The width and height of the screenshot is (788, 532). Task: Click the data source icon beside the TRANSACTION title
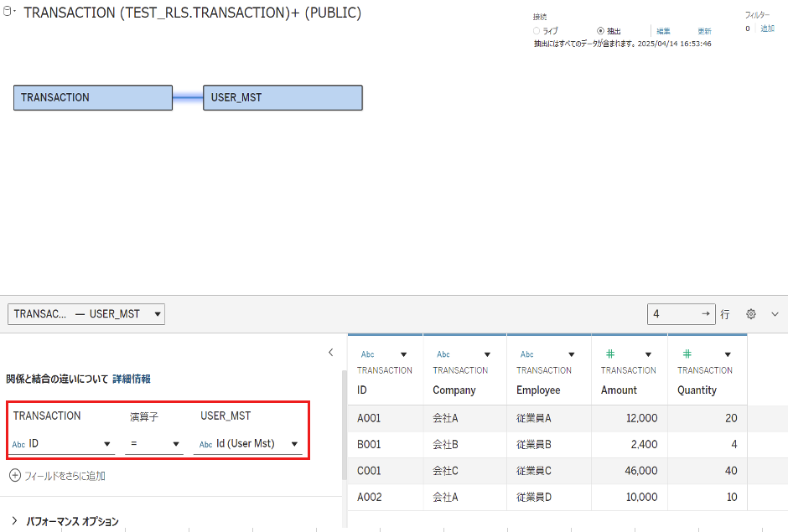click(x=8, y=13)
